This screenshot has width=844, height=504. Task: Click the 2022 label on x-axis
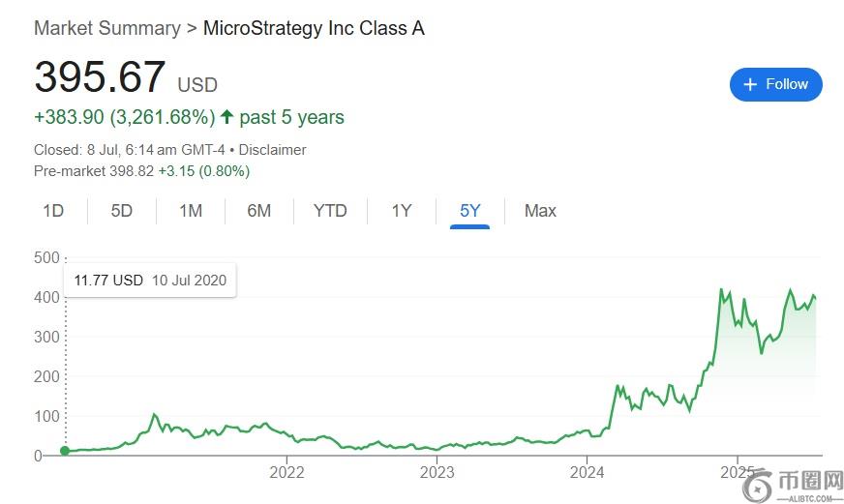pyautogui.click(x=286, y=473)
